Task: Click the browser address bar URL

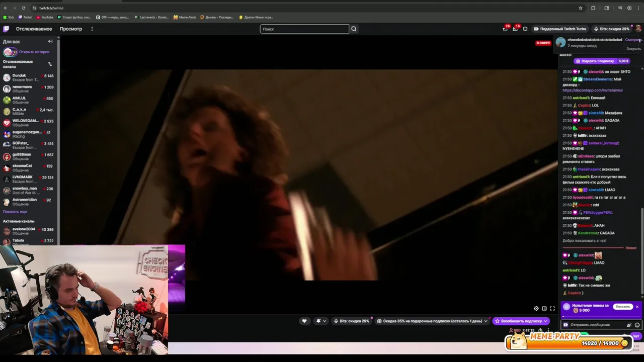Action: [x=51, y=8]
